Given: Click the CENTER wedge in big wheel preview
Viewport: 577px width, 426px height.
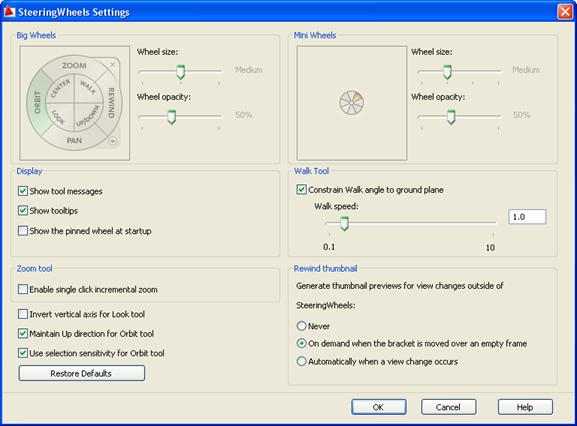Looking at the screenshot, I should [60, 89].
